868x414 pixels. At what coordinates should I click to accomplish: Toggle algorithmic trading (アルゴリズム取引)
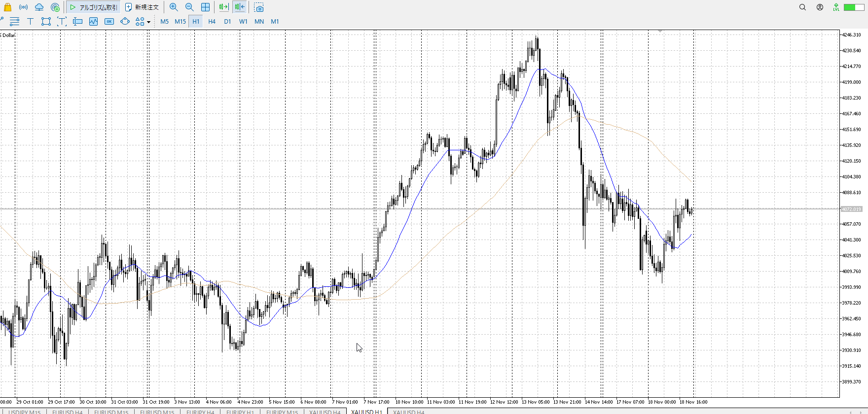(93, 7)
